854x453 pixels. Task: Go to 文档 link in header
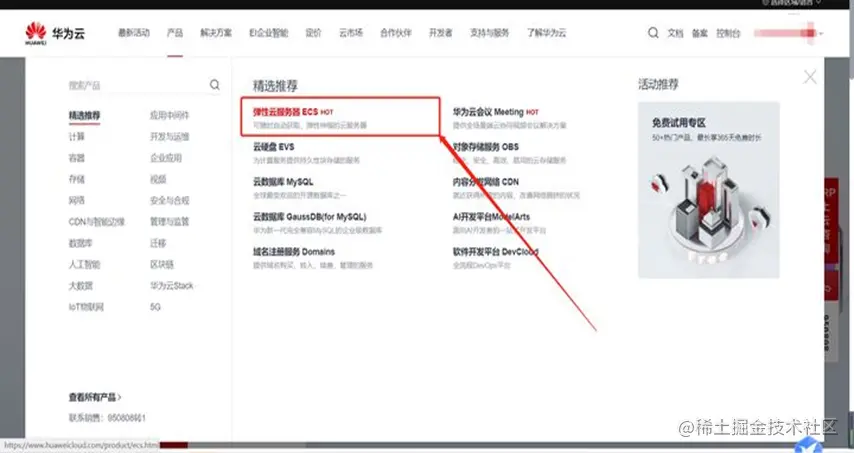click(x=675, y=33)
